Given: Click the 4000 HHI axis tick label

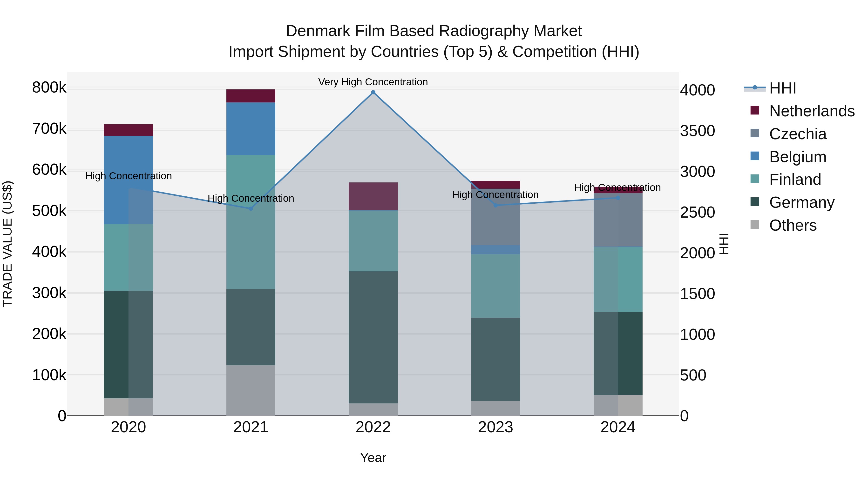Looking at the screenshot, I should pyautogui.click(x=698, y=90).
